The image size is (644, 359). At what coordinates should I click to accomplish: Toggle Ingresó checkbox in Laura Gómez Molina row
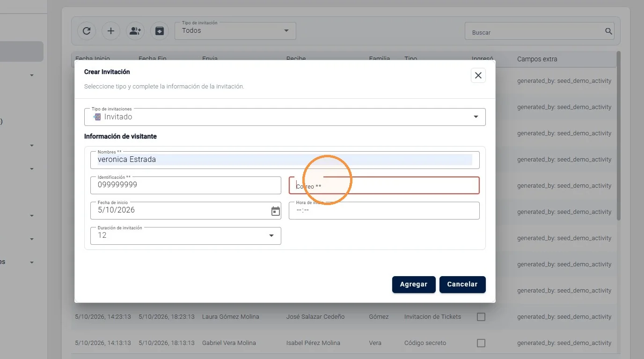[x=481, y=317]
